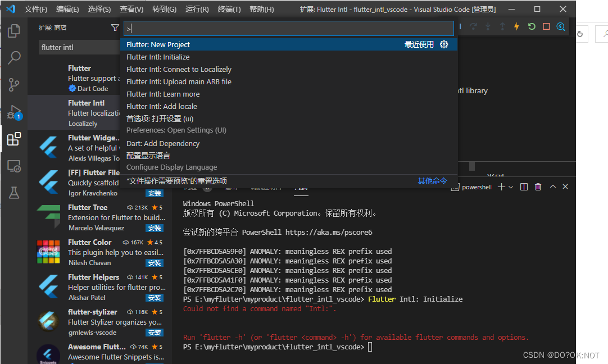Close the terminal panel
The height and width of the screenshot is (364, 608).
(x=565, y=187)
